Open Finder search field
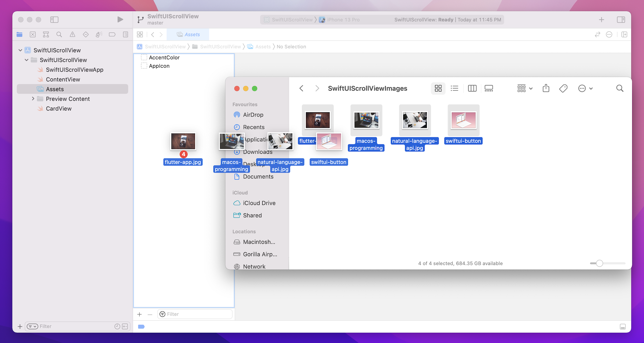The height and width of the screenshot is (343, 644). coord(620,88)
